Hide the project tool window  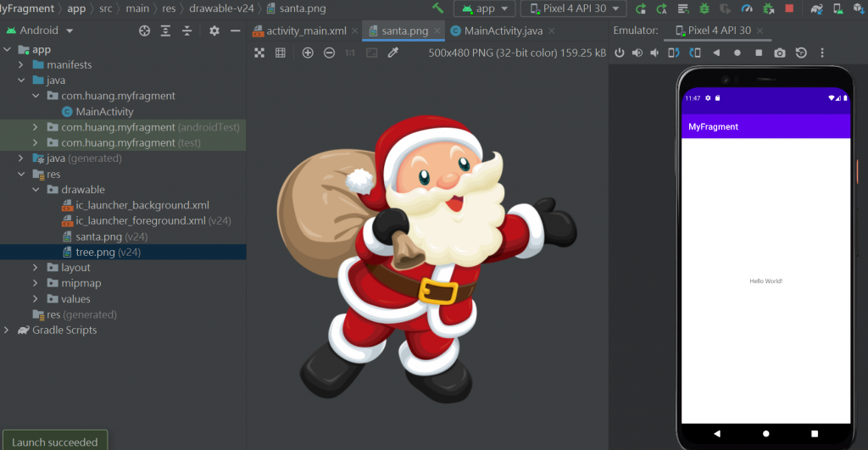pyautogui.click(x=236, y=31)
